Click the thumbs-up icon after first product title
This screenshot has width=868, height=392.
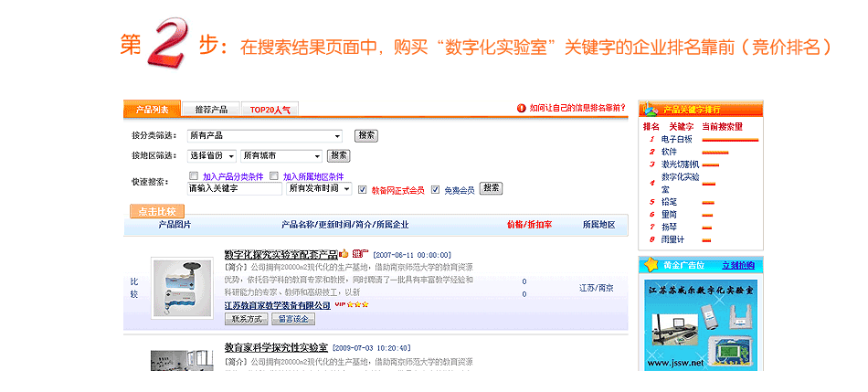pyautogui.click(x=344, y=254)
